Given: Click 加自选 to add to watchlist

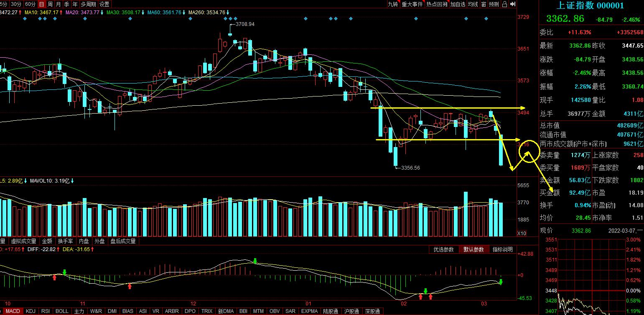Looking at the screenshot, I should click(458, 4).
